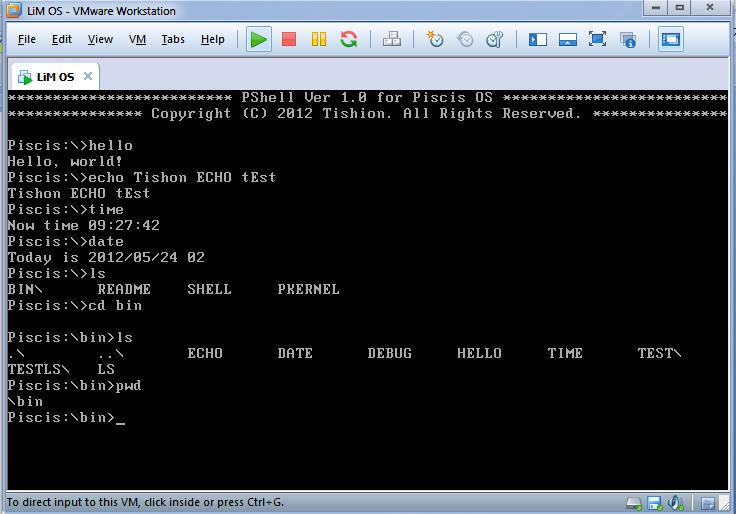The height and width of the screenshot is (514, 736).
Task: Open the Help menu
Action: 213,39
